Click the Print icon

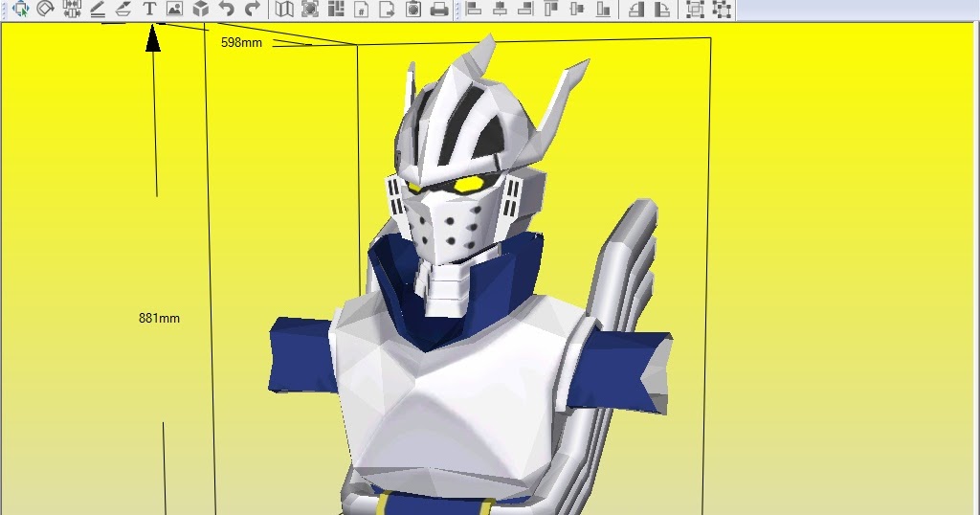pyautogui.click(x=439, y=9)
